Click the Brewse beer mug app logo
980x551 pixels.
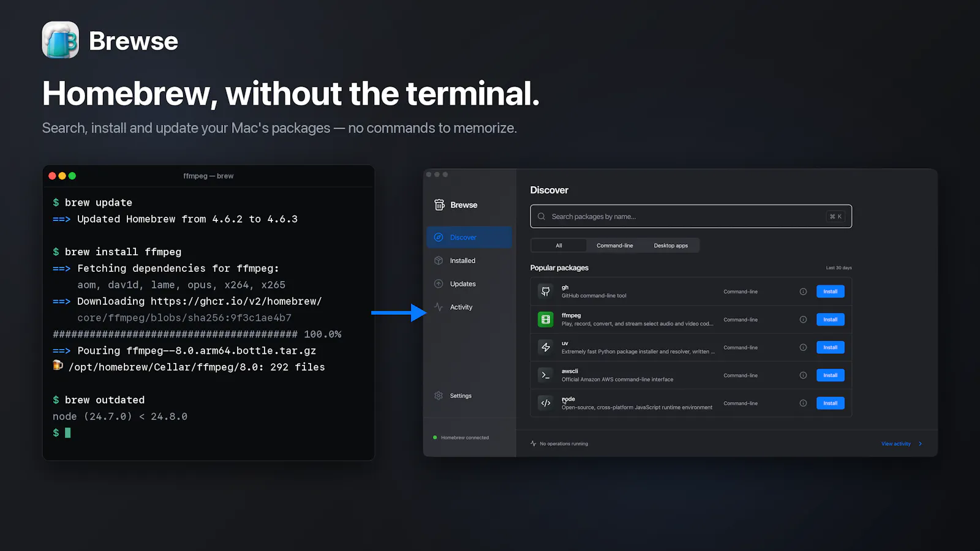click(x=60, y=40)
